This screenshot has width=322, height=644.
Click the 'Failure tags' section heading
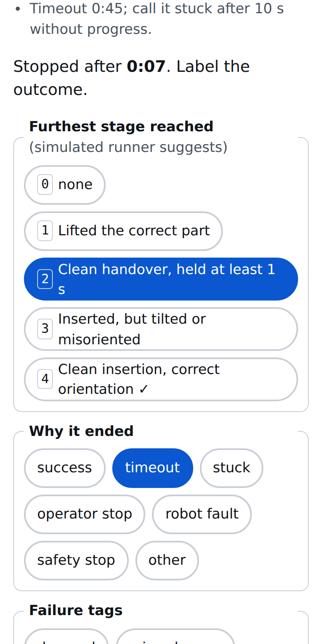pos(76,610)
